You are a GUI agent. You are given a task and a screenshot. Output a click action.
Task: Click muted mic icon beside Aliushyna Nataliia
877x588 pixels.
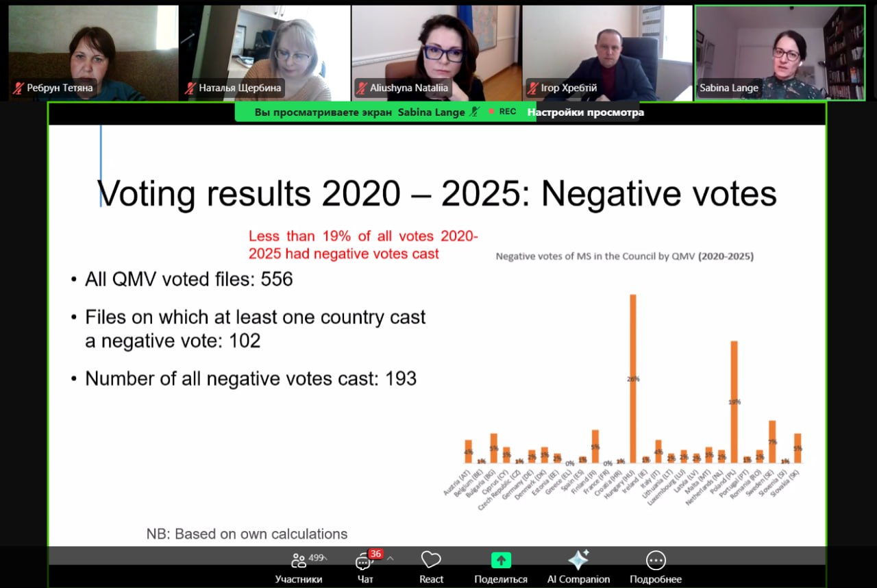362,88
